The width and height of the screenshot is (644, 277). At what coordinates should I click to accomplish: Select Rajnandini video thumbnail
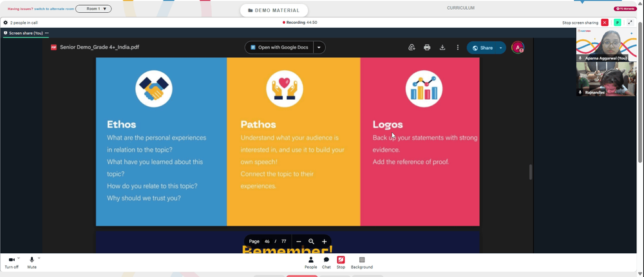pos(606,79)
